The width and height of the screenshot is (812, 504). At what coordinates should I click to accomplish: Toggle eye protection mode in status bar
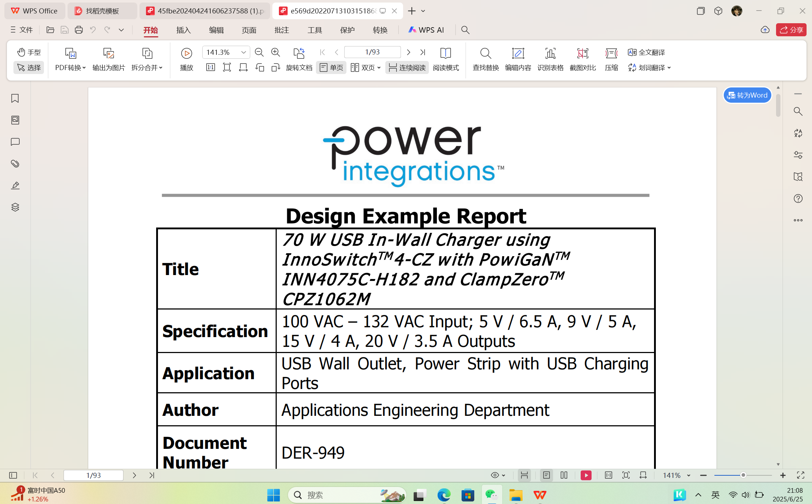(x=495, y=475)
